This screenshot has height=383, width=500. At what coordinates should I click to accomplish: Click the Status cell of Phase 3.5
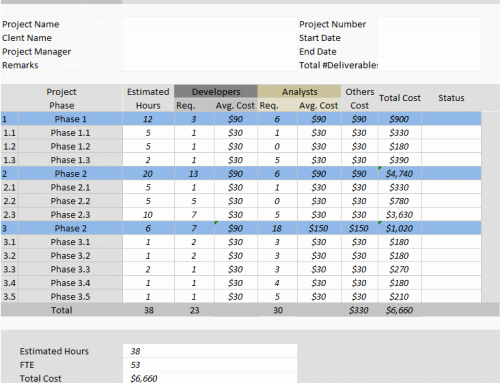click(x=451, y=296)
